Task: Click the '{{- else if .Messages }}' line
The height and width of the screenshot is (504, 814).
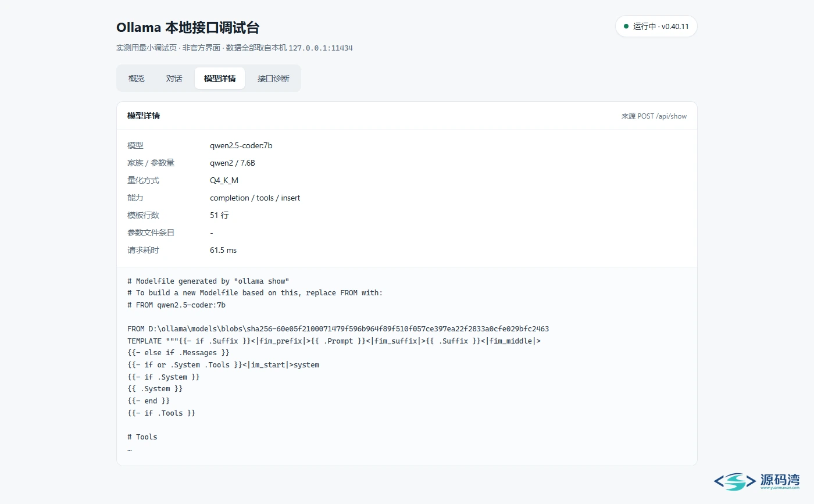Action: [x=178, y=353]
